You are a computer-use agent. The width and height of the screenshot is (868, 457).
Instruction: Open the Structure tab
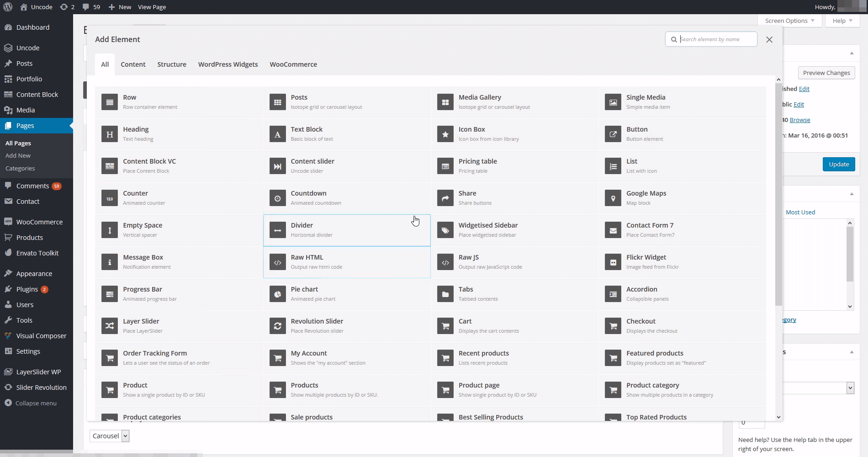pyautogui.click(x=172, y=64)
